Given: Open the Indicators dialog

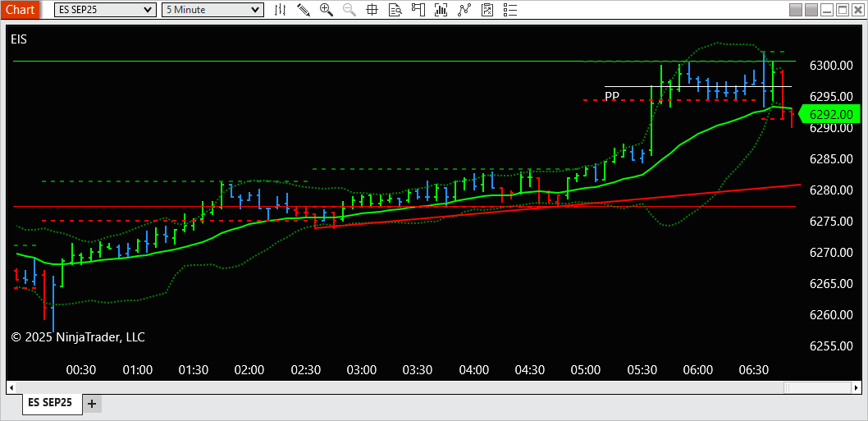Looking at the screenshot, I should click(441, 9).
